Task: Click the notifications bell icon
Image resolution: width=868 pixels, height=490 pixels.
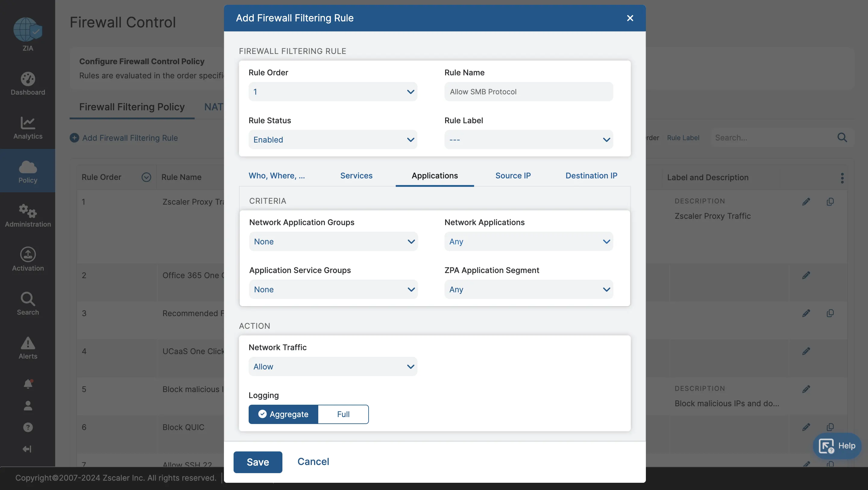Action: (28, 384)
